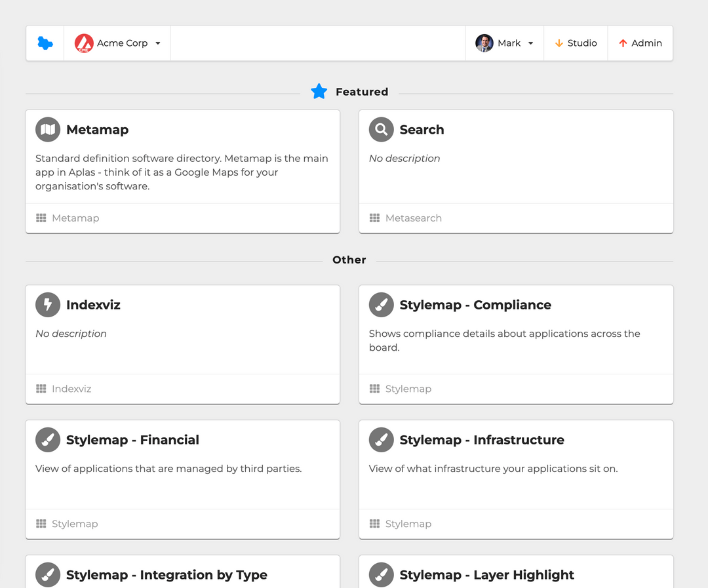The image size is (708, 588).
Task: Open the Acme Corp organization dropdown
Action: pos(157,43)
